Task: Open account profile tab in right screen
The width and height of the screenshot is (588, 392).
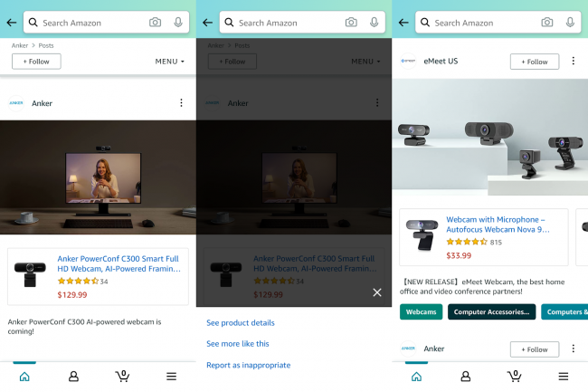Action: coord(465,377)
